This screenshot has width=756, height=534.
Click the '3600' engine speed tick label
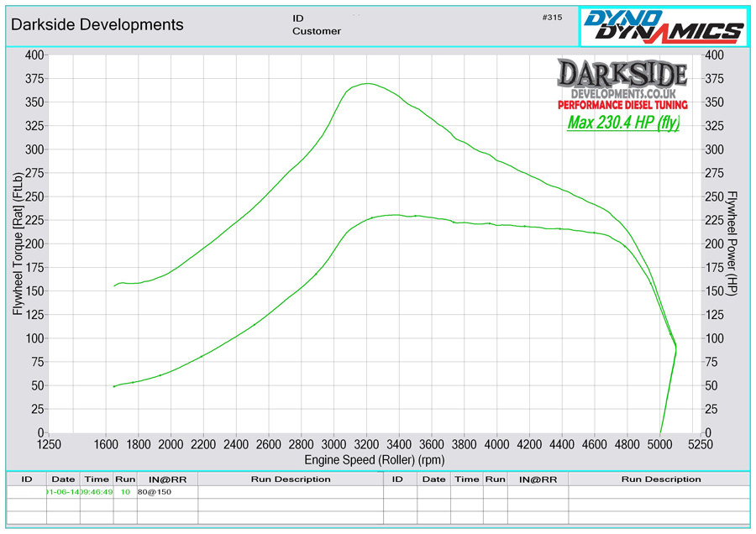click(x=432, y=444)
